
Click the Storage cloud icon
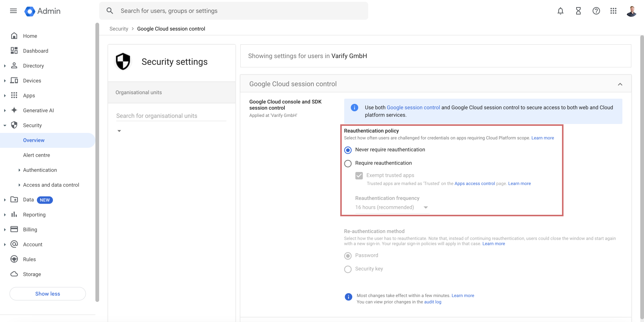[14, 274]
